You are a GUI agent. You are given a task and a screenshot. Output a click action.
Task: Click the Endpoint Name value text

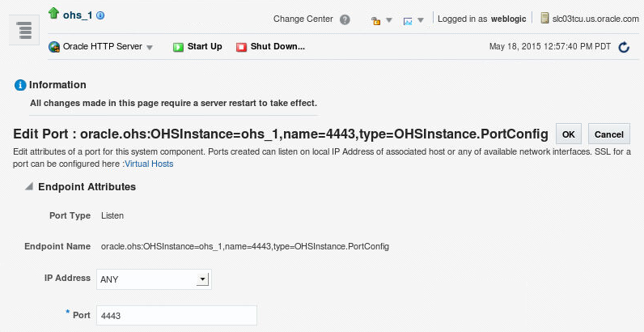245,246
